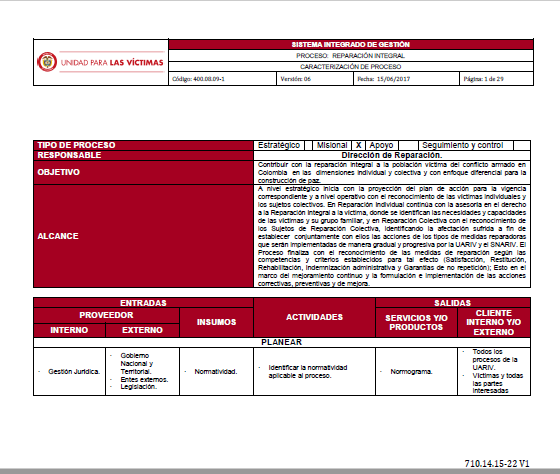Select the 'Estratégico' process type cell
560x474 pixels.
click(x=279, y=145)
